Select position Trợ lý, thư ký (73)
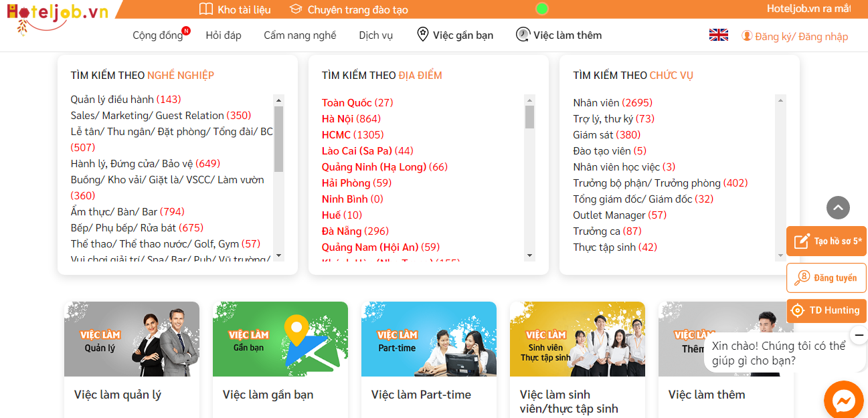The width and height of the screenshot is (868, 418). [x=614, y=118]
